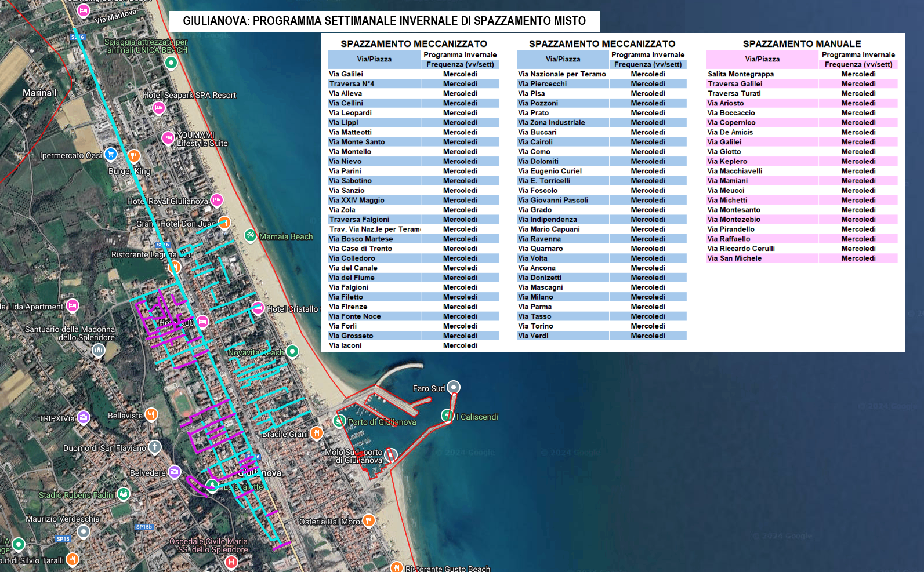Click the Hotel Seapark SPA Resort pin
924x572 pixels.
159,107
